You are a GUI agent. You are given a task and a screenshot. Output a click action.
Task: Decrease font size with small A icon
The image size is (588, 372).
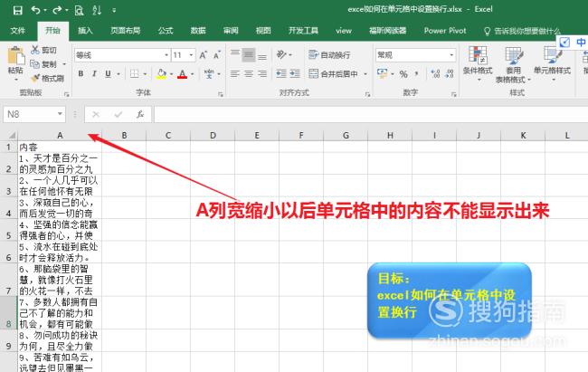(x=217, y=55)
